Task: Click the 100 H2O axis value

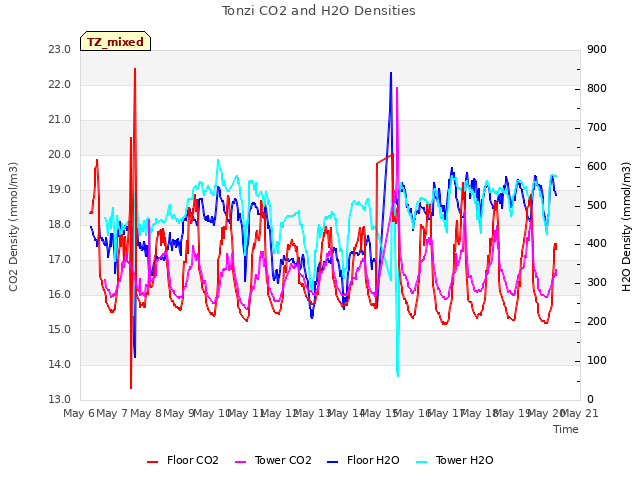Action: tap(597, 360)
